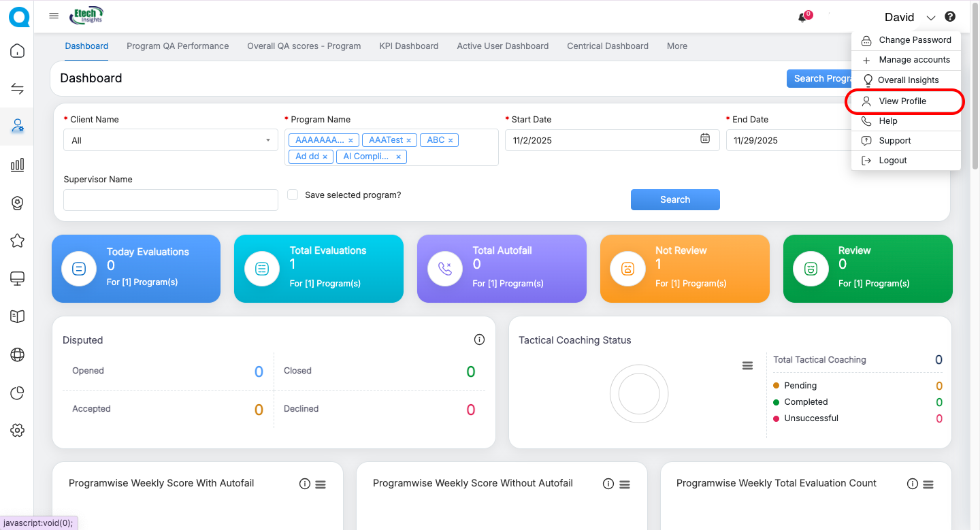Open the bar chart icon in sidebar

18,165
